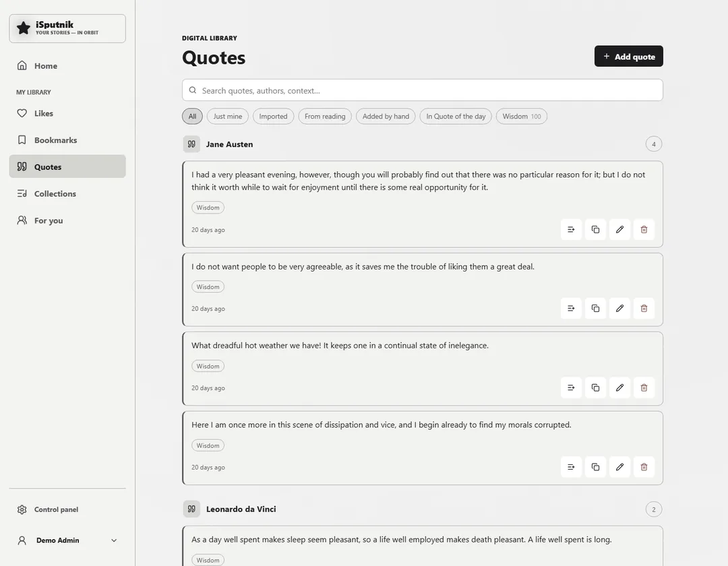Edit the 'agreeable people' quote
Image resolution: width=728 pixels, height=566 pixels.
point(620,309)
